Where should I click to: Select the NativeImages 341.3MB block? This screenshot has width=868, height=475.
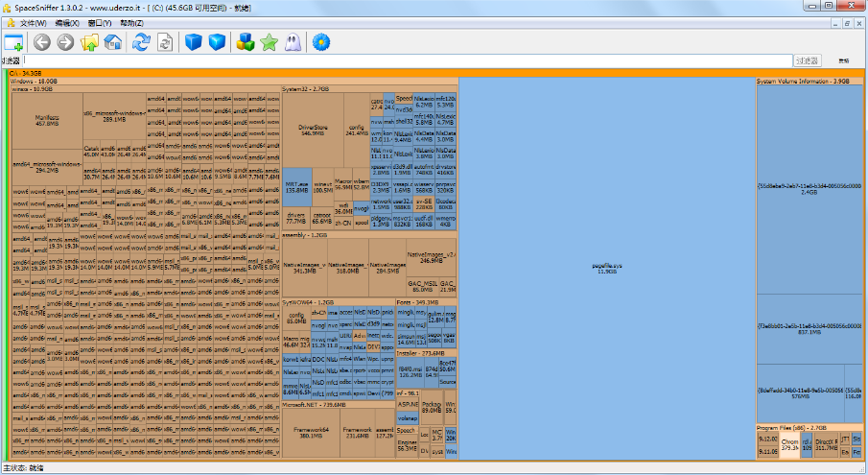click(304, 268)
